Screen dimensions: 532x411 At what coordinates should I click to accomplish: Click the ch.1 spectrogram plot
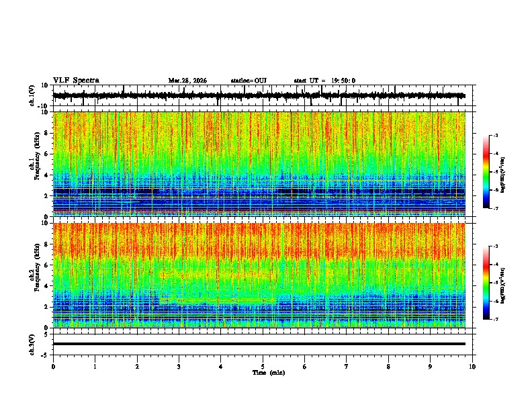pos(259,164)
